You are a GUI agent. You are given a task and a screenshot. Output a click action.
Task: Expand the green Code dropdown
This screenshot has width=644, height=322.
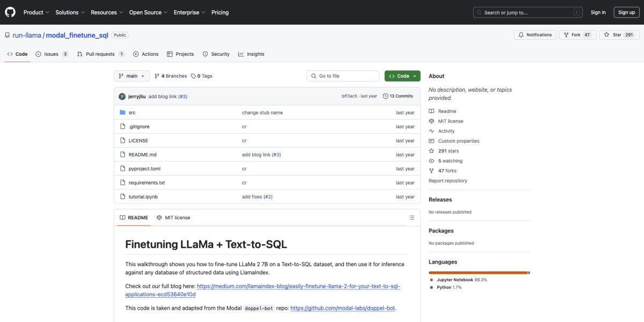point(402,76)
